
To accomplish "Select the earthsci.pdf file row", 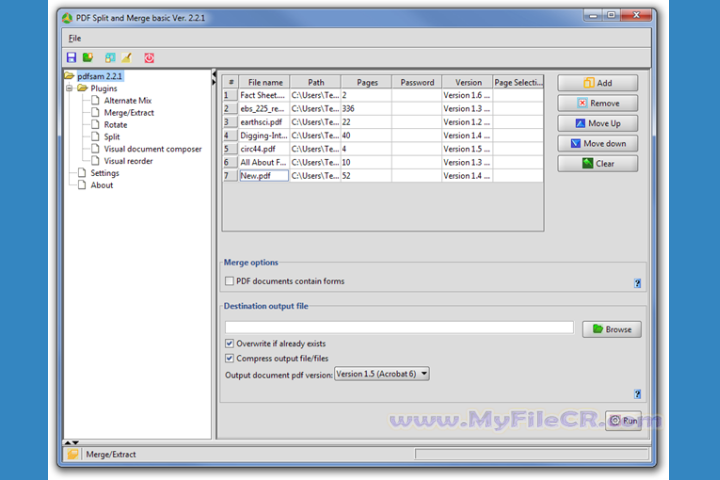I will coord(383,122).
